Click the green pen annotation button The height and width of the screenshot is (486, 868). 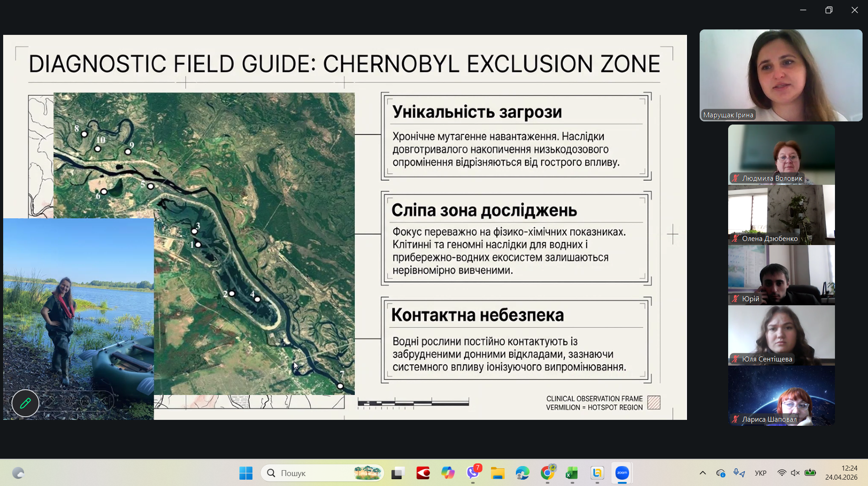25,403
